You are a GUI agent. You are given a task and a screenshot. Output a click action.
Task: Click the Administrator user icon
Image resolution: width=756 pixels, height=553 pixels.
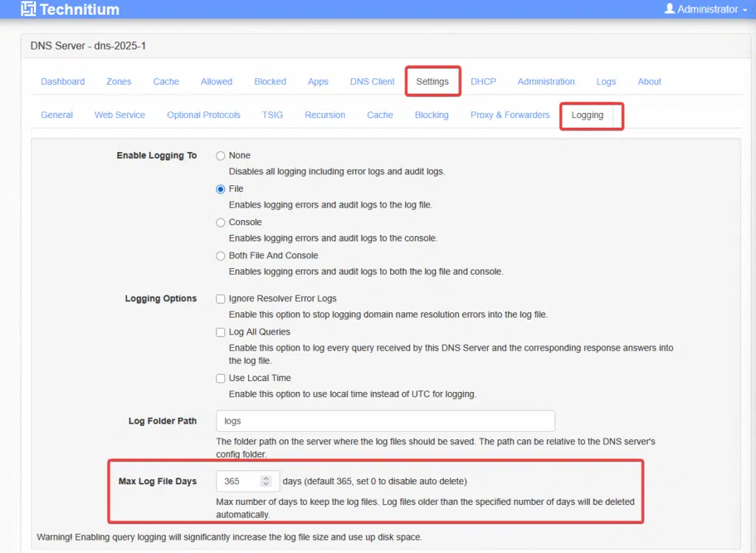pyautogui.click(x=670, y=9)
